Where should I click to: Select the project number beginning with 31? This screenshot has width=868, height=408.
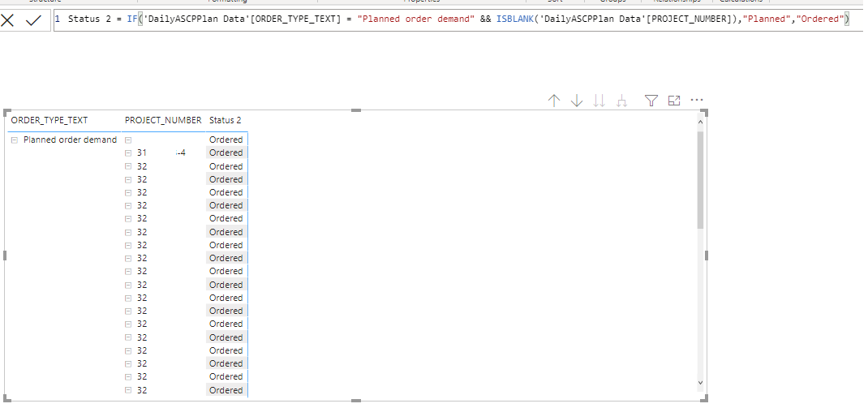coord(161,152)
